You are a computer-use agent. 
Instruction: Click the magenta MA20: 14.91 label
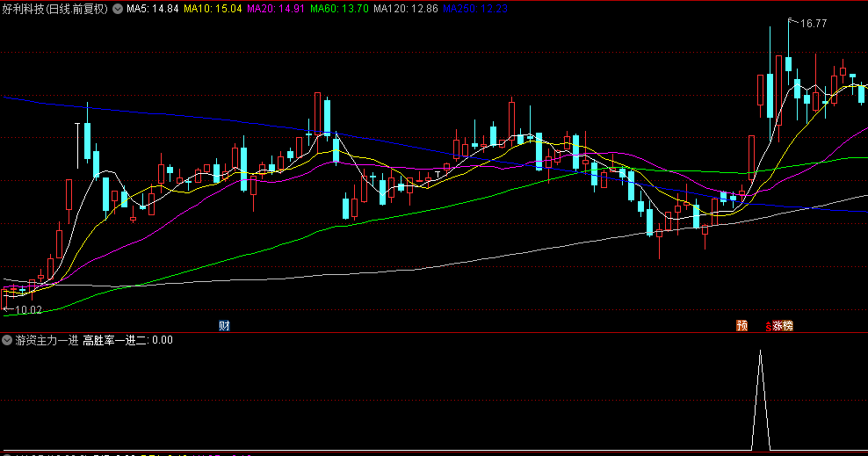click(x=276, y=9)
